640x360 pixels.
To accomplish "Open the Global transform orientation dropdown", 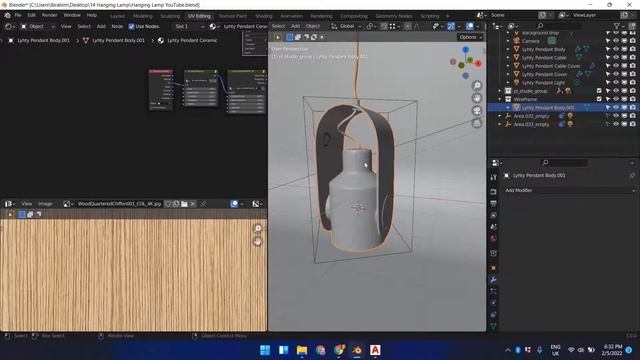I will (346, 26).
